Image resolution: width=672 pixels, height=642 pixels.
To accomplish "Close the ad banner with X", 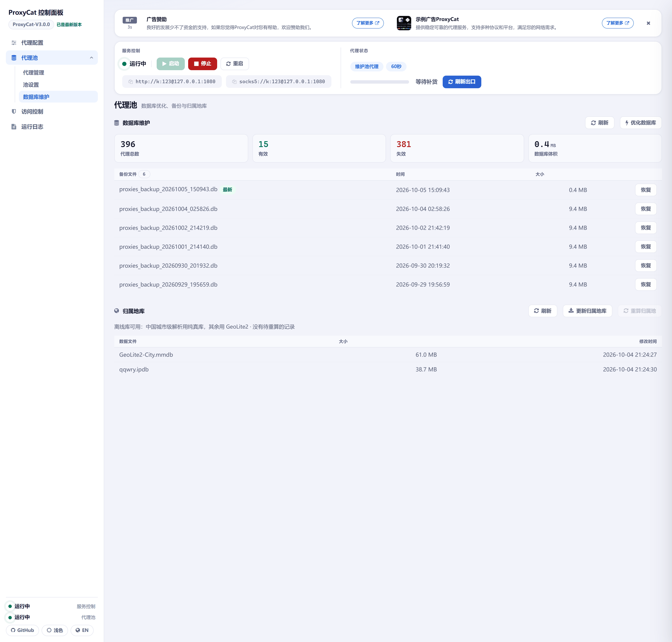I will pyautogui.click(x=648, y=23).
